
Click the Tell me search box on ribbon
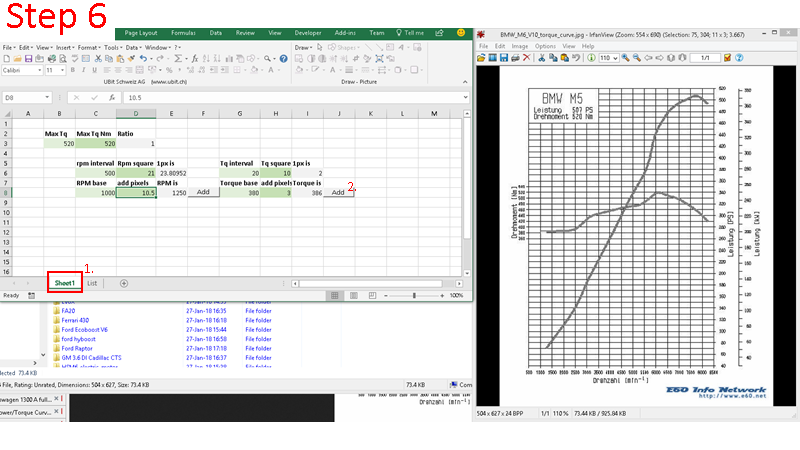click(410, 33)
